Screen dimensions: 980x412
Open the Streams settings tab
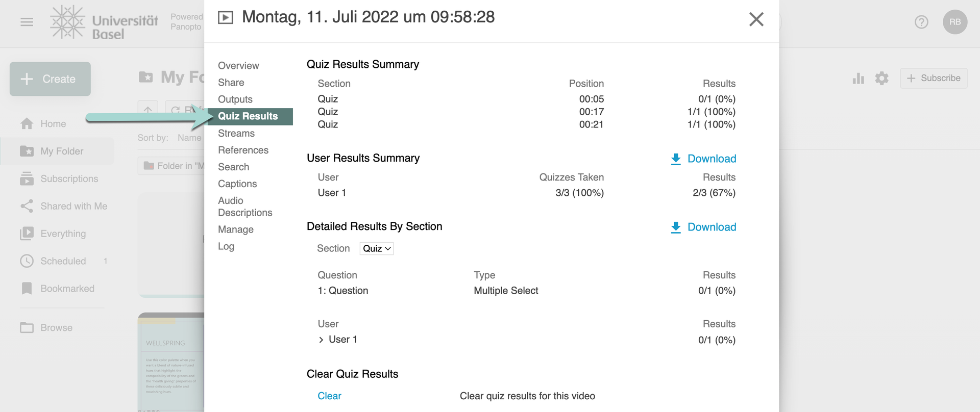click(x=236, y=134)
